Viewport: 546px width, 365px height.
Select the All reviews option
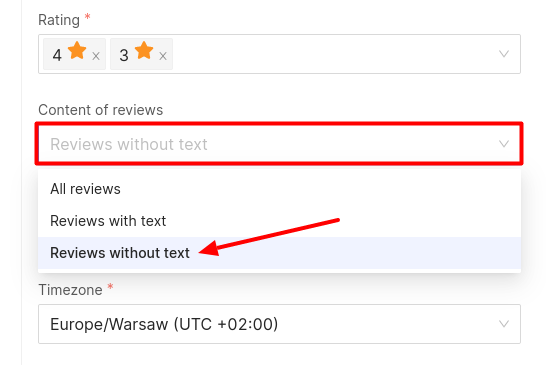pyautogui.click(x=279, y=189)
